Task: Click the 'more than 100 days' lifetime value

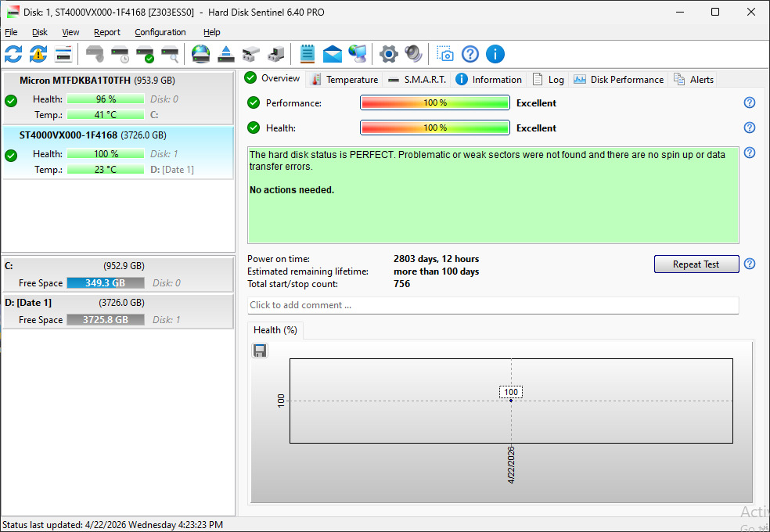Action: [436, 271]
